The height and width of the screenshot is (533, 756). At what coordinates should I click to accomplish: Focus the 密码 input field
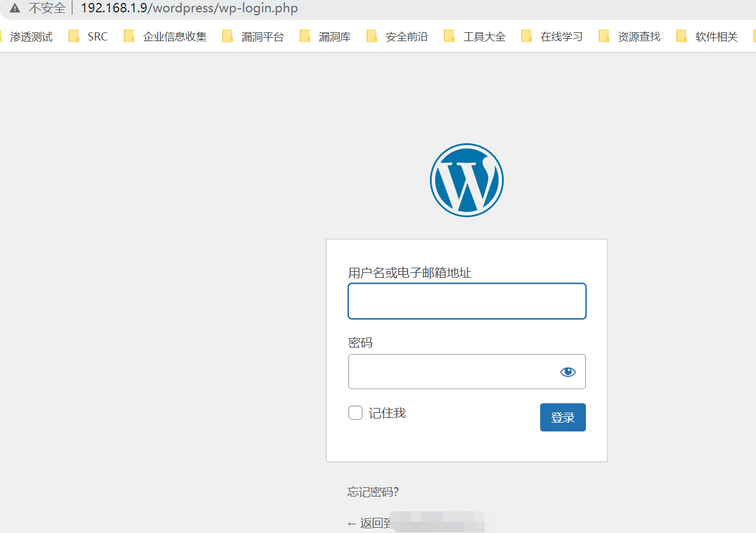coord(467,372)
